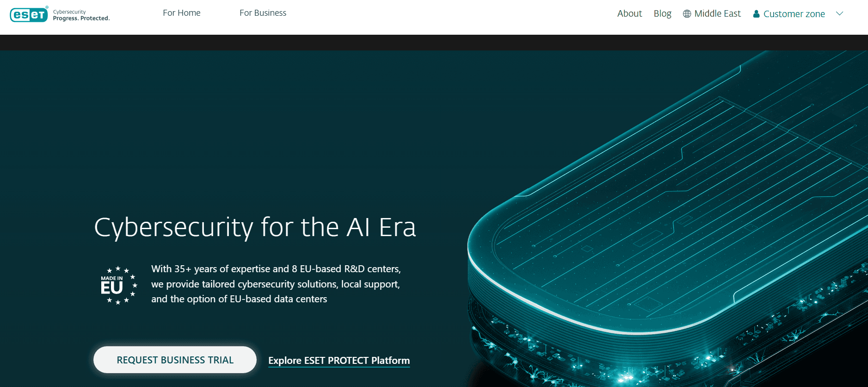The width and height of the screenshot is (868, 387).
Task: Go to the About page
Action: click(629, 13)
